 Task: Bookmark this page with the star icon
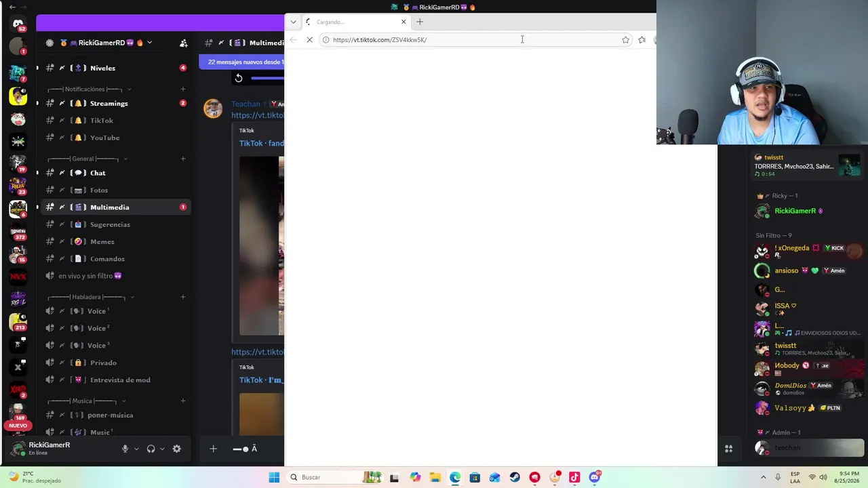point(625,40)
